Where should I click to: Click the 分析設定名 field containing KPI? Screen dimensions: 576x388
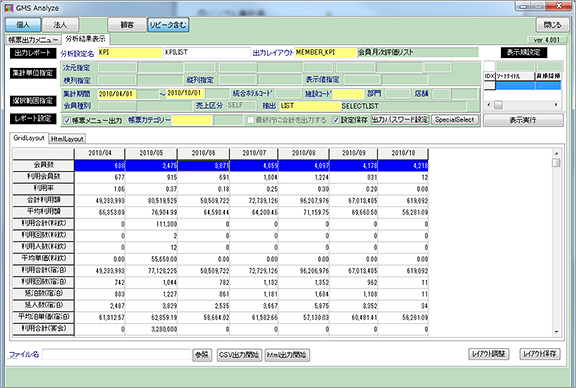coord(130,53)
